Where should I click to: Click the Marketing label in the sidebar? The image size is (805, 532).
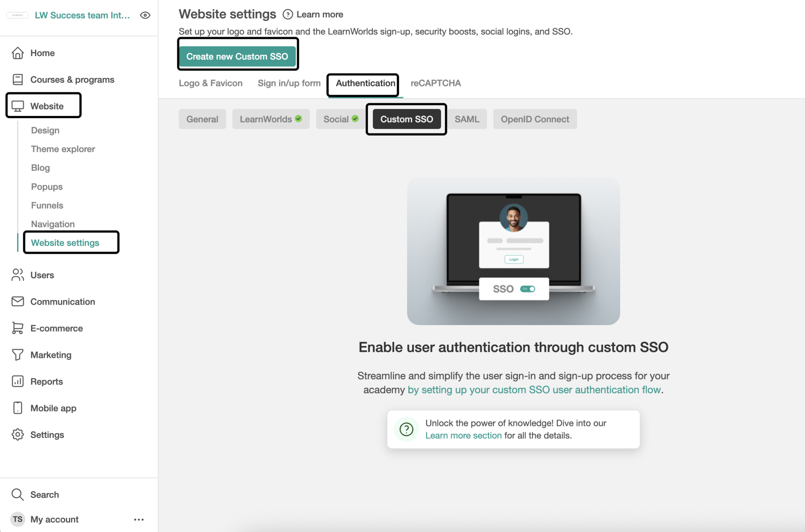[x=51, y=355]
